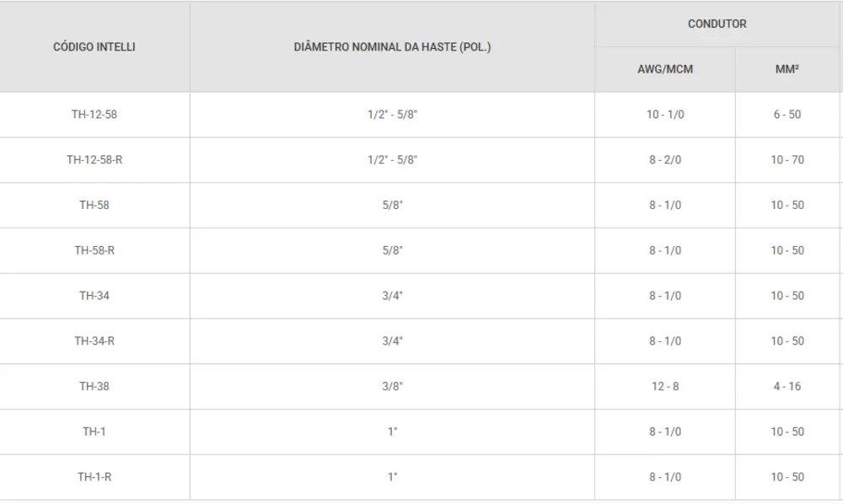Image resolution: width=843 pixels, height=504 pixels.
Task: Select the TH-58 code cell
Action: pos(94,206)
